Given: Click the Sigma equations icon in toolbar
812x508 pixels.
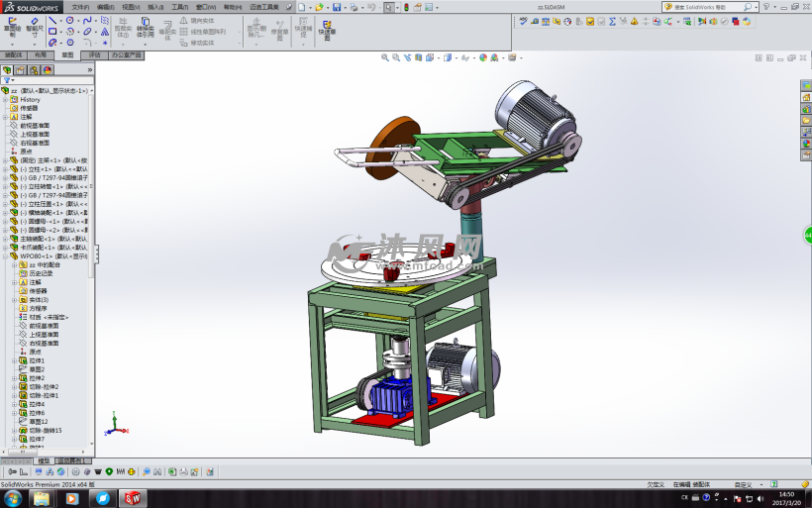Looking at the screenshot, I should (612, 21).
